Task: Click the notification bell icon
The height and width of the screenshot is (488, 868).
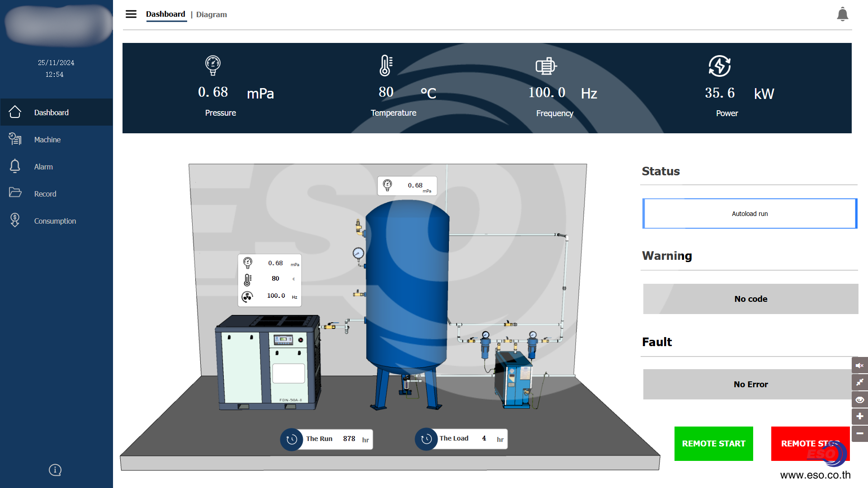Action: (842, 14)
